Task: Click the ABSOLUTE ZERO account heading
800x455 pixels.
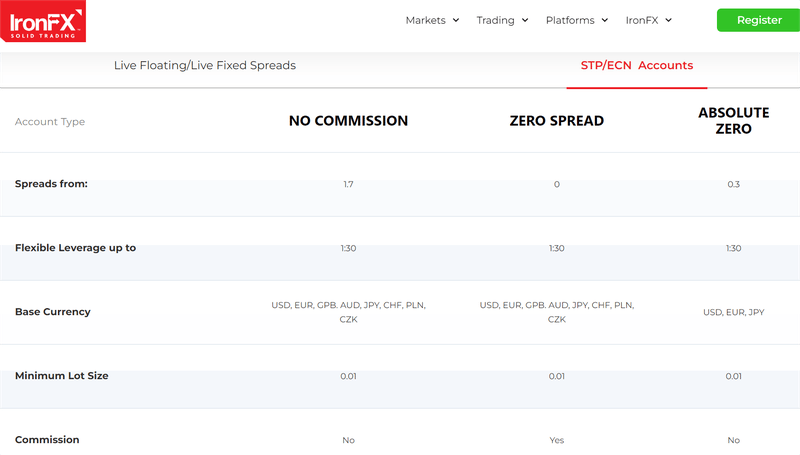Action: pyautogui.click(x=733, y=121)
